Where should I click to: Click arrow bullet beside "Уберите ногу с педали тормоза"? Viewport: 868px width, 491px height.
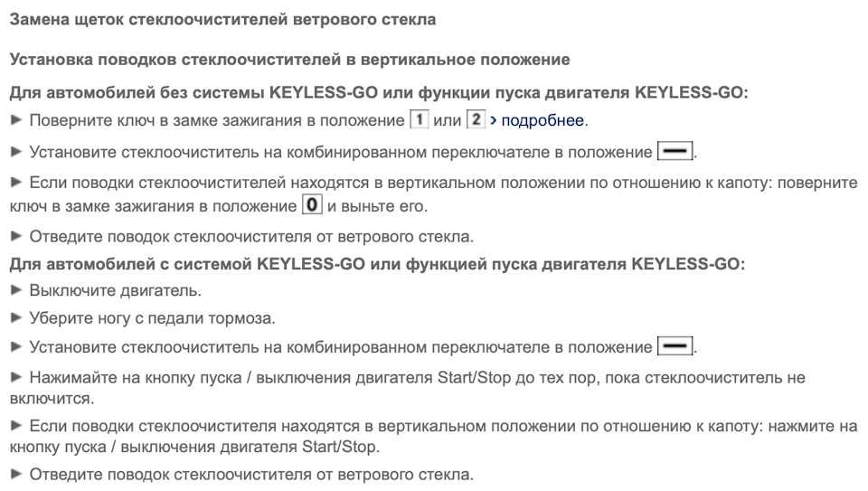click(15, 318)
